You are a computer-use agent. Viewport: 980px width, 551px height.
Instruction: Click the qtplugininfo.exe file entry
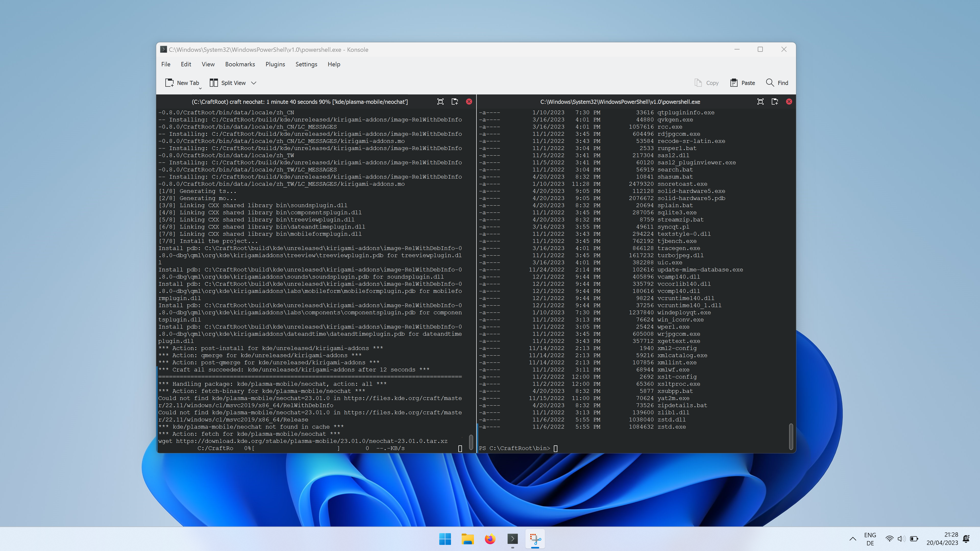click(x=686, y=112)
